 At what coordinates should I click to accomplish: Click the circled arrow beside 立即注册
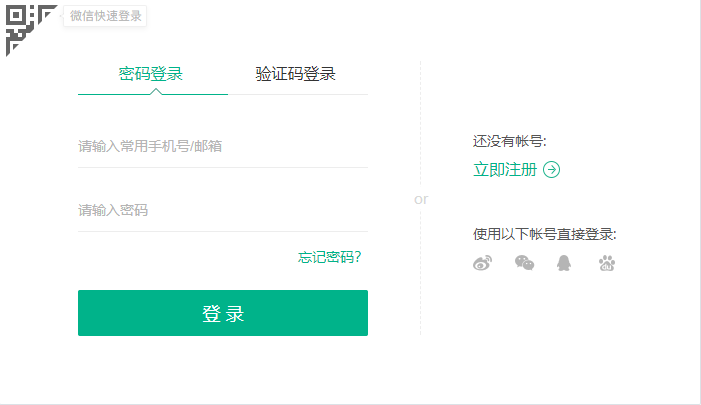(551, 169)
